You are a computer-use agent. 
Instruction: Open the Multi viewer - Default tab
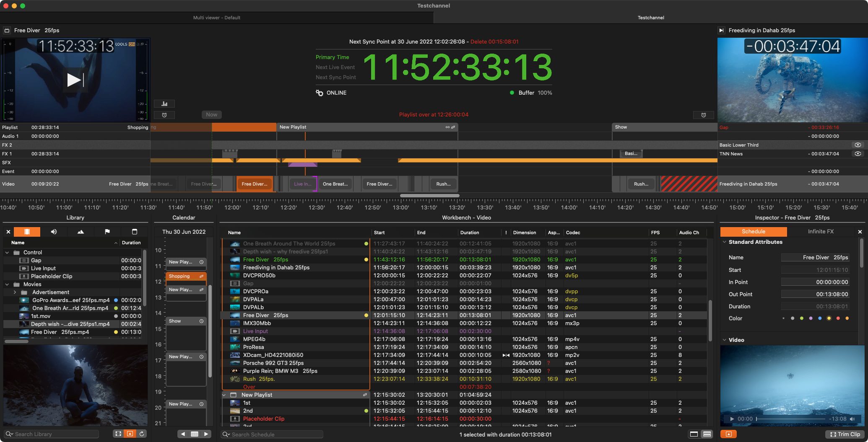216,18
